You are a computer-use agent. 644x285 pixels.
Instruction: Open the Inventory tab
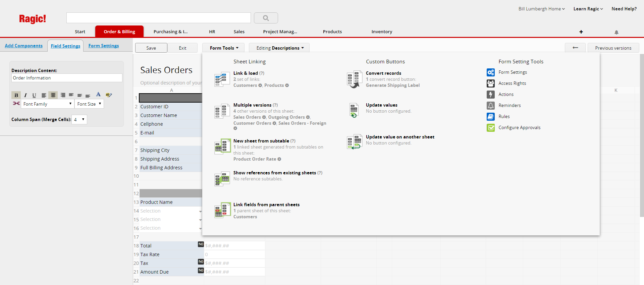(x=382, y=32)
